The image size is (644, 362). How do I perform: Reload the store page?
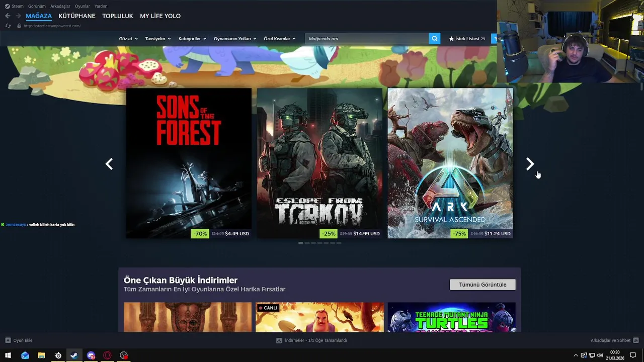[8, 26]
